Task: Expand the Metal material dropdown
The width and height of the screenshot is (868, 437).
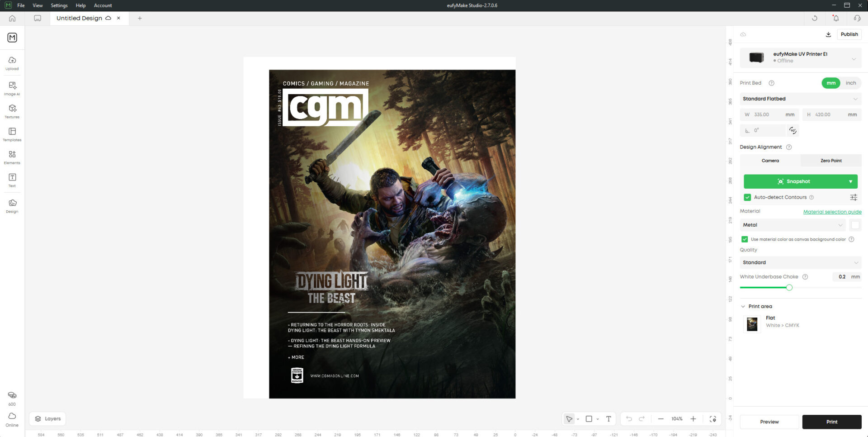Action: [x=793, y=225]
